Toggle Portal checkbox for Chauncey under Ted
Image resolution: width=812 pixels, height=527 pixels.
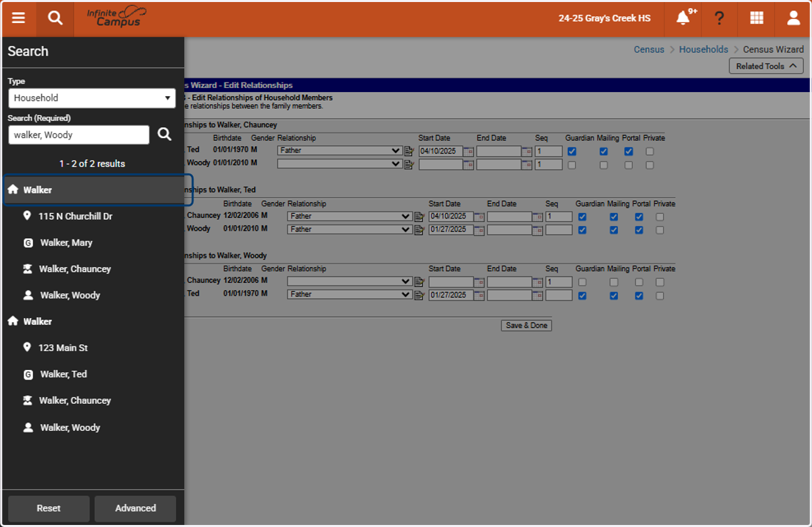click(x=639, y=217)
